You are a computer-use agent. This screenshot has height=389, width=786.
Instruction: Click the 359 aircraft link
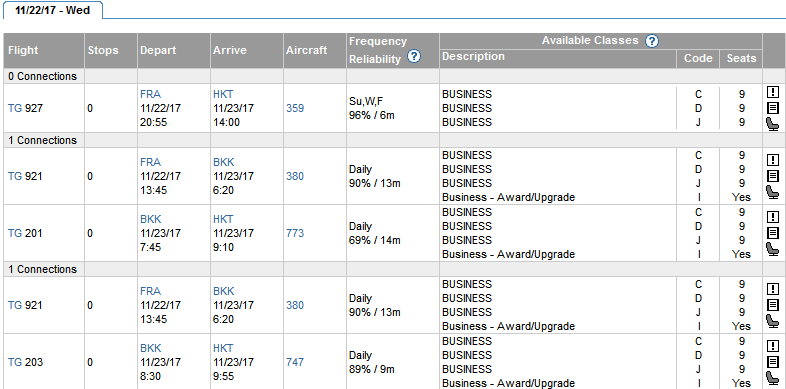(295, 108)
